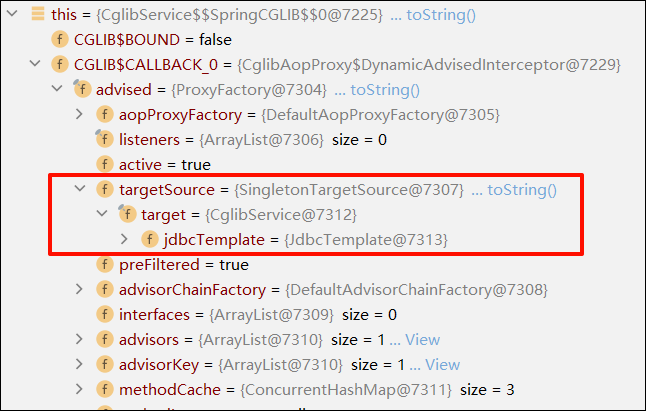Collapse the targetSource node
646x411 pixels.
(80, 189)
